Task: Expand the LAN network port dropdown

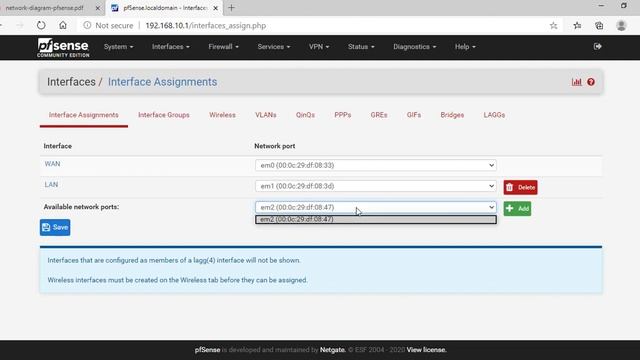Action: click(376, 186)
